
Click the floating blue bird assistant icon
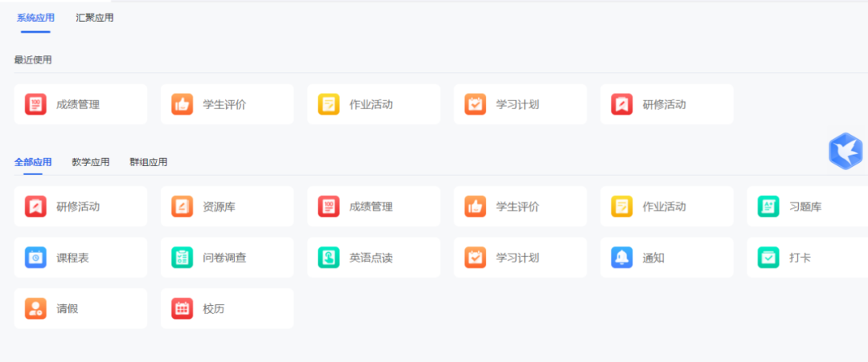(x=845, y=151)
